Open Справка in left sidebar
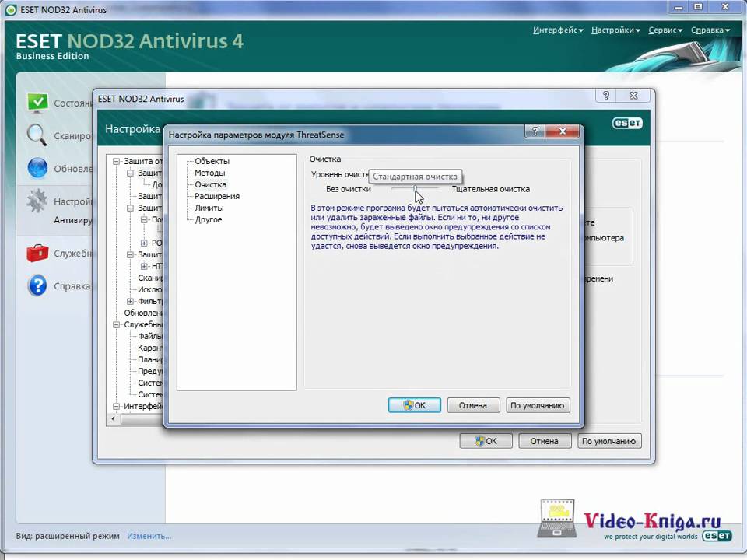The width and height of the screenshot is (747, 560). click(x=72, y=286)
